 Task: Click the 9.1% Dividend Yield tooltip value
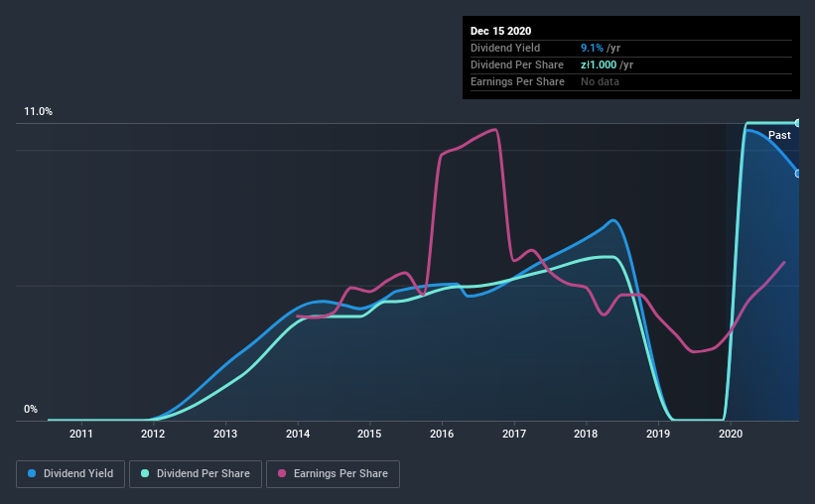[592, 48]
